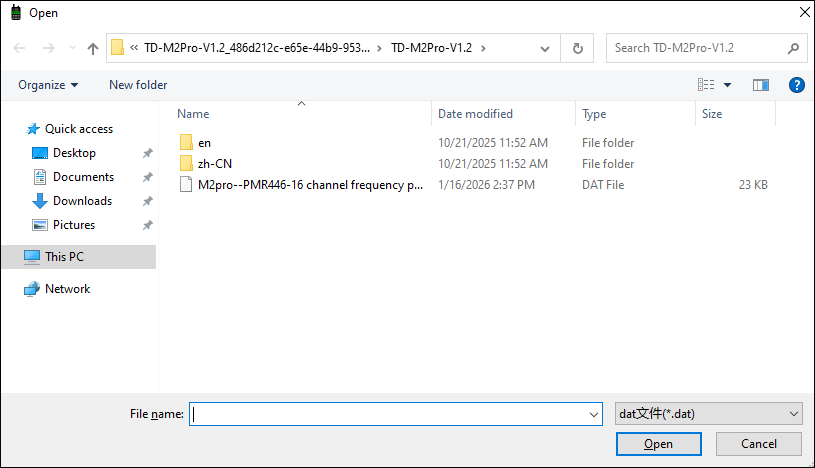The image size is (815, 468).
Task: Click the DAT file document icon
Action: click(x=186, y=185)
